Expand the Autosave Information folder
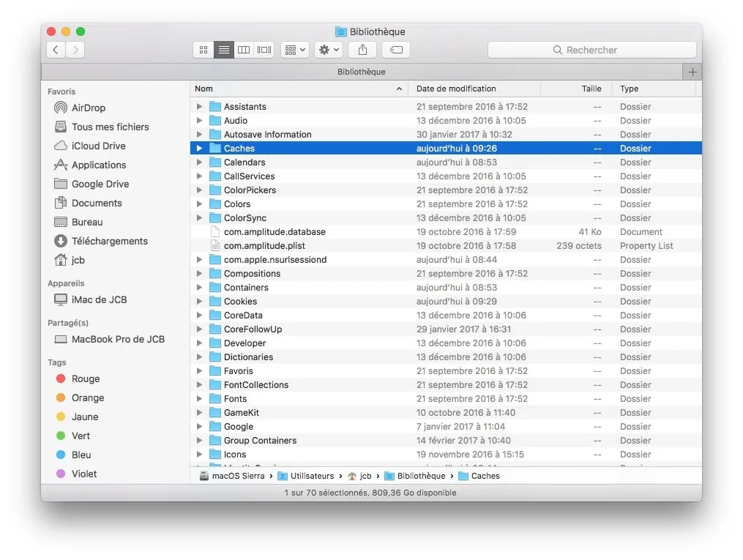The width and height of the screenshot is (743, 560). 200,135
